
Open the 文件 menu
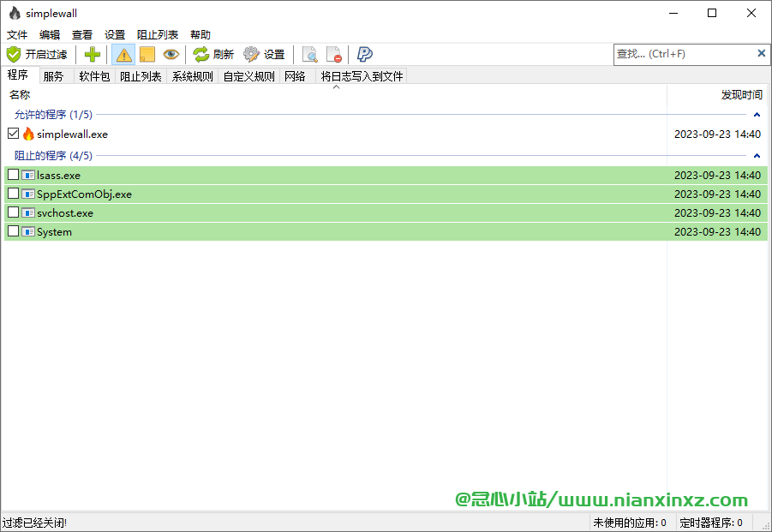(x=17, y=35)
